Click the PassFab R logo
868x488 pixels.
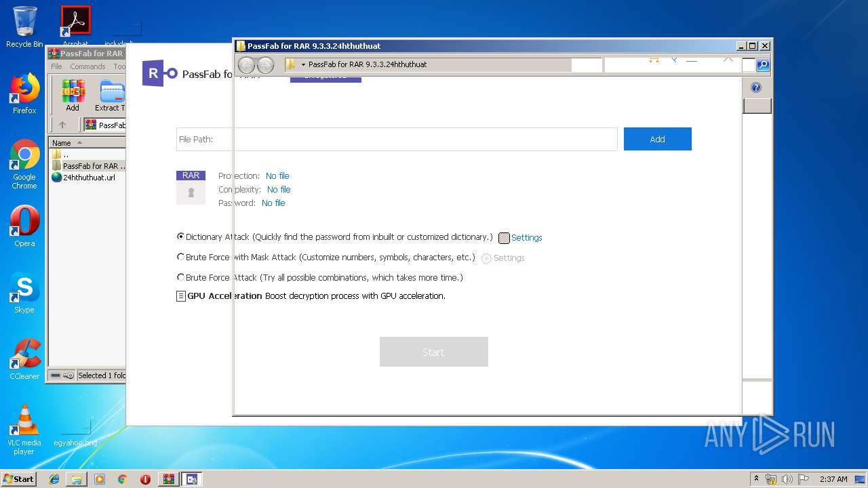pyautogui.click(x=159, y=73)
